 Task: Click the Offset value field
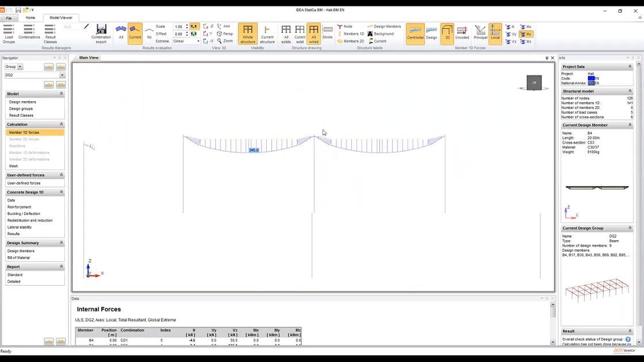[x=179, y=34]
